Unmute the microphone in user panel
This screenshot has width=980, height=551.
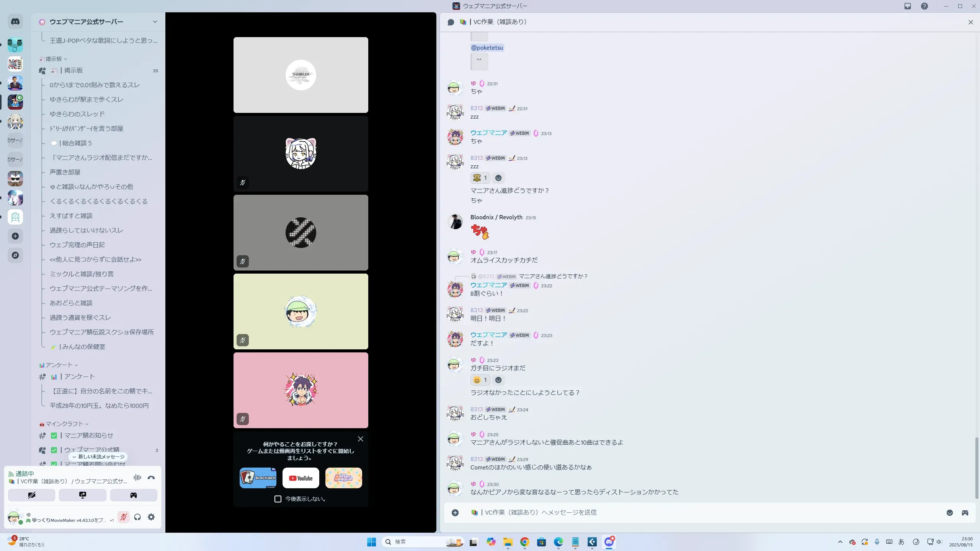click(123, 517)
